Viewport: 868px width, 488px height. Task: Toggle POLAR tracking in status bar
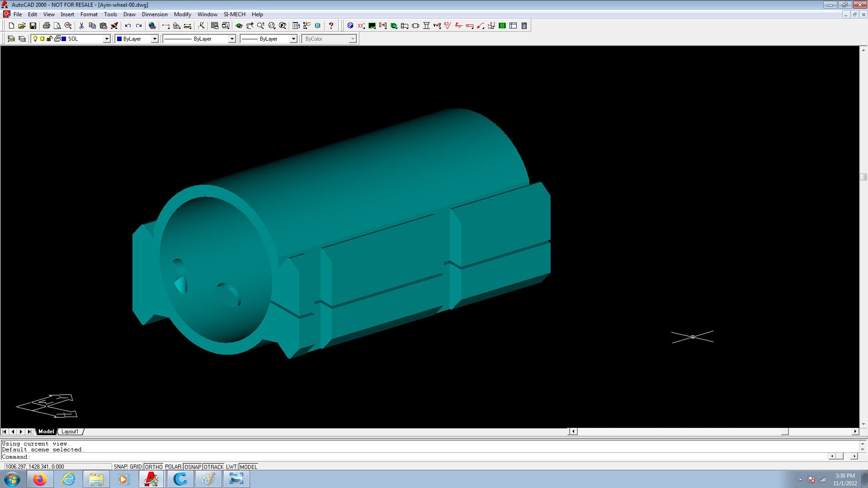pos(173,467)
